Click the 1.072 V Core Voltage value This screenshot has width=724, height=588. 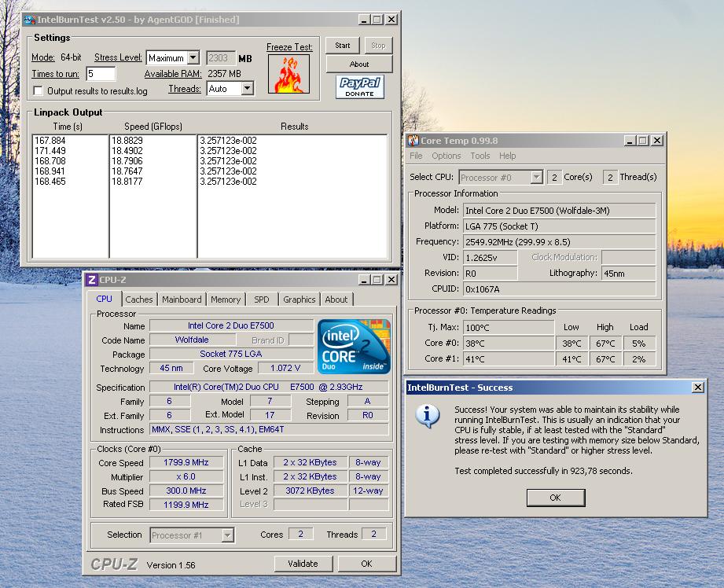point(285,368)
